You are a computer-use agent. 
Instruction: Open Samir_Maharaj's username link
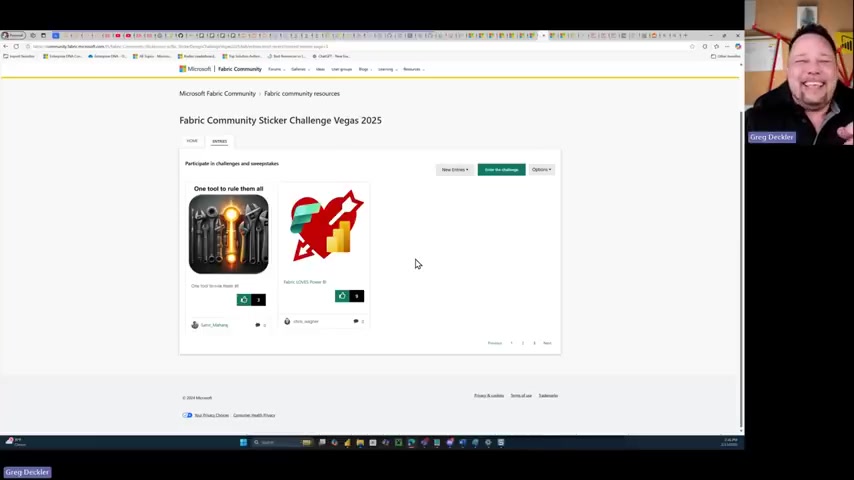214,325
